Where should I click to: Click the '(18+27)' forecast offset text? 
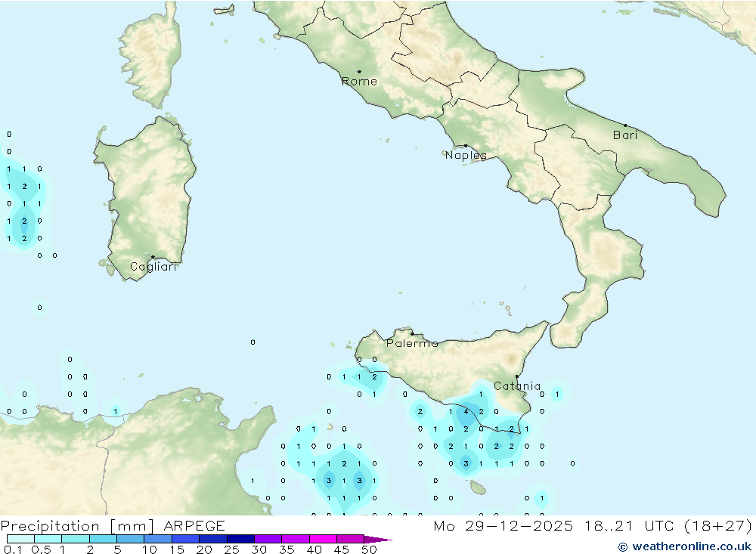tap(718, 526)
